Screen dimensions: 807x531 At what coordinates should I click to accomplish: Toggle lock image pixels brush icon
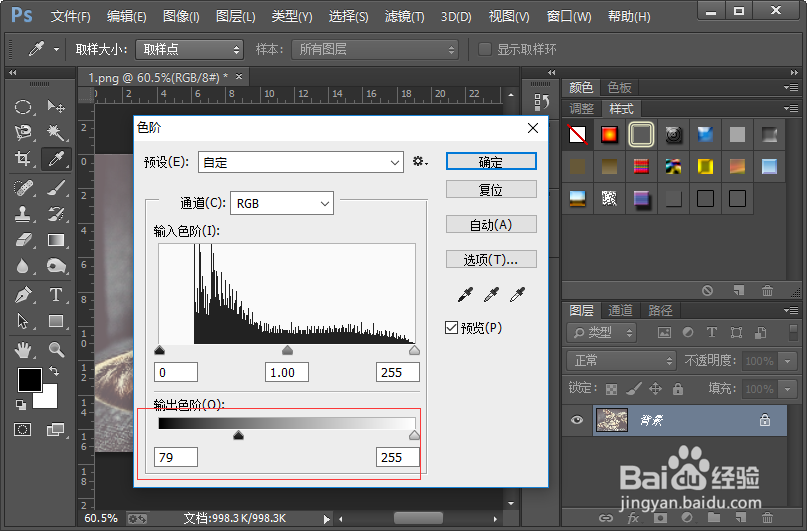634,388
